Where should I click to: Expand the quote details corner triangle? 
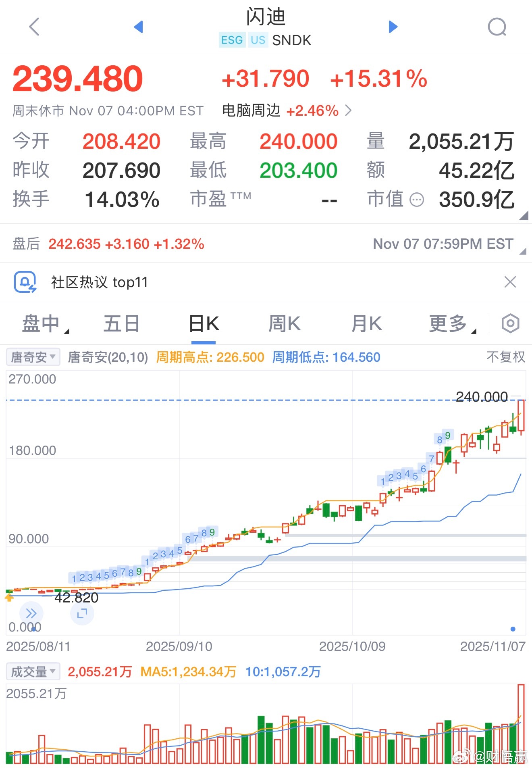pos(523,215)
